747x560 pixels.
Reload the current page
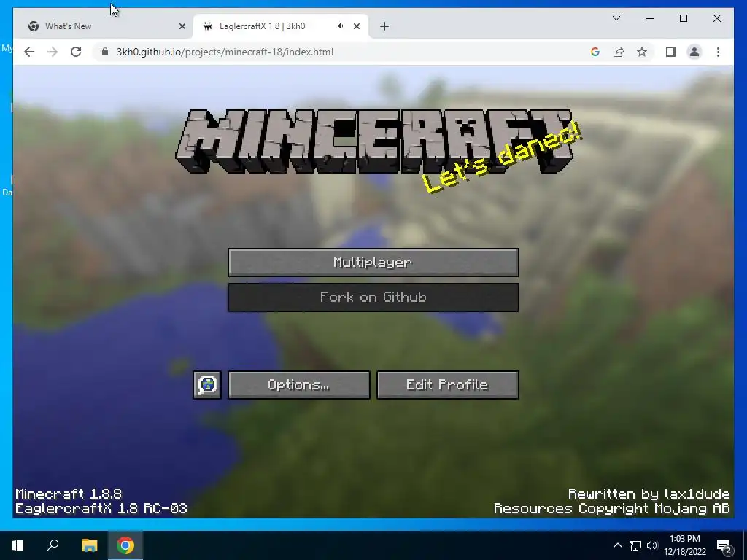pyautogui.click(x=76, y=52)
